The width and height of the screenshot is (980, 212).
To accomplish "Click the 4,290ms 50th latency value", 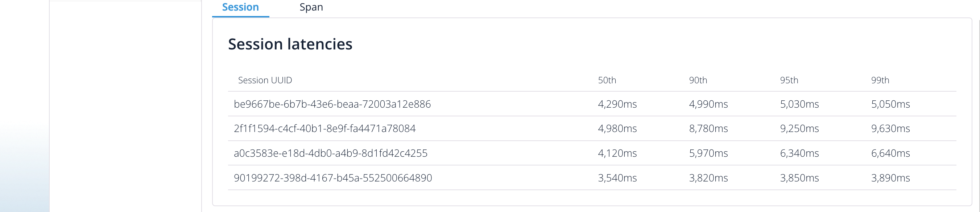I will pos(617,104).
